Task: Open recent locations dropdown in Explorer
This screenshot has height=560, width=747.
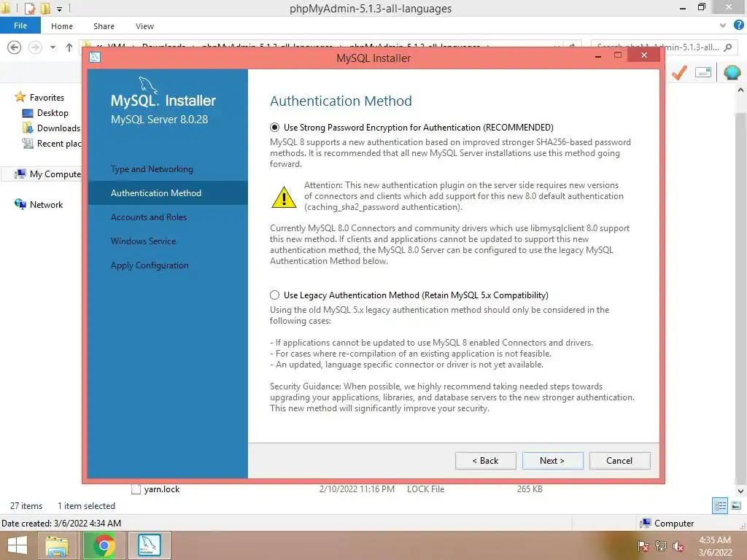Action: click(x=53, y=47)
